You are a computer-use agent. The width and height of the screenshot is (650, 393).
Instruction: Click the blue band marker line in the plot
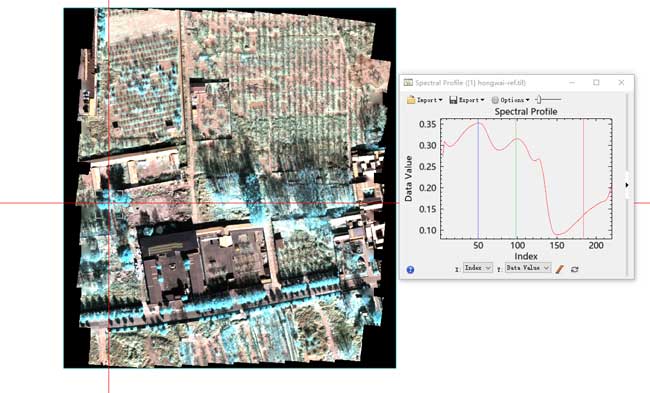(478, 178)
